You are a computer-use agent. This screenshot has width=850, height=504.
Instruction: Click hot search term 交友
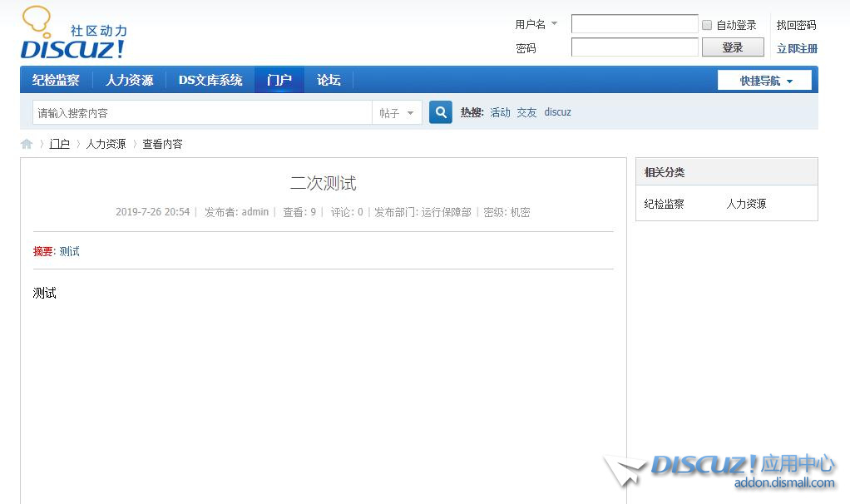526,112
